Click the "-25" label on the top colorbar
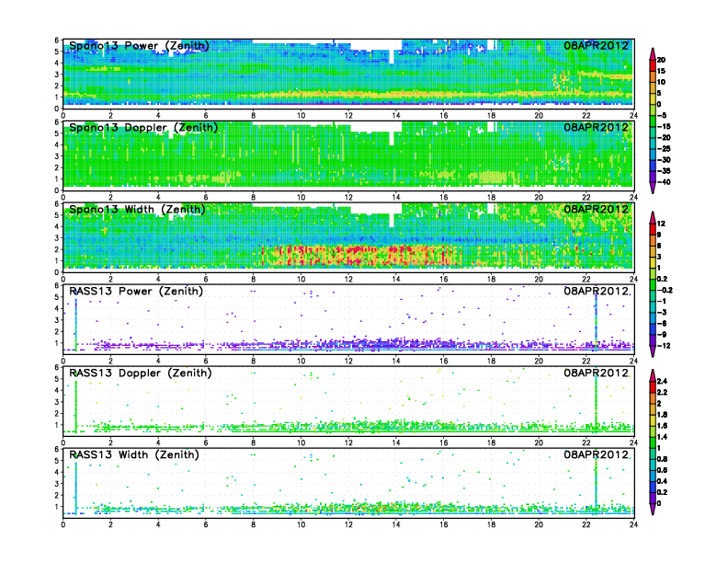728x563 pixels. click(x=664, y=149)
